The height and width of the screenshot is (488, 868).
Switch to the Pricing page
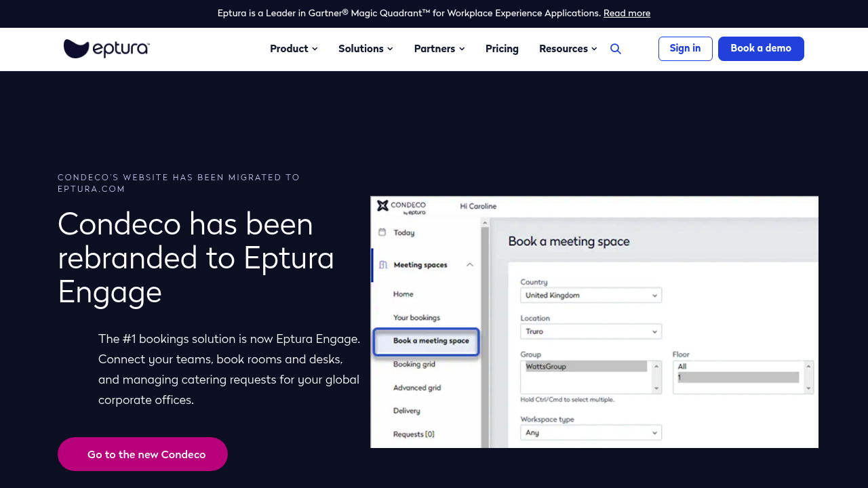click(502, 49)
